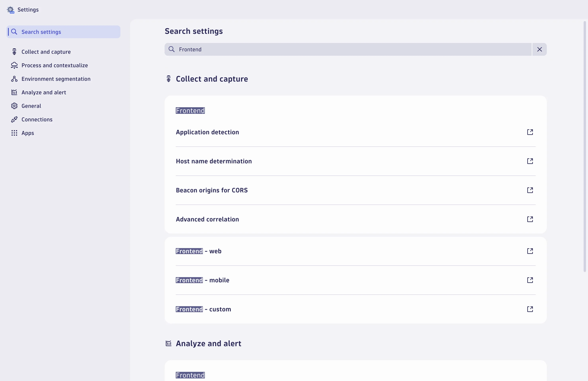This screenshot has height=381, width=588.
Task: Click the Apps grid icon
Action: [x=14, y=133]
